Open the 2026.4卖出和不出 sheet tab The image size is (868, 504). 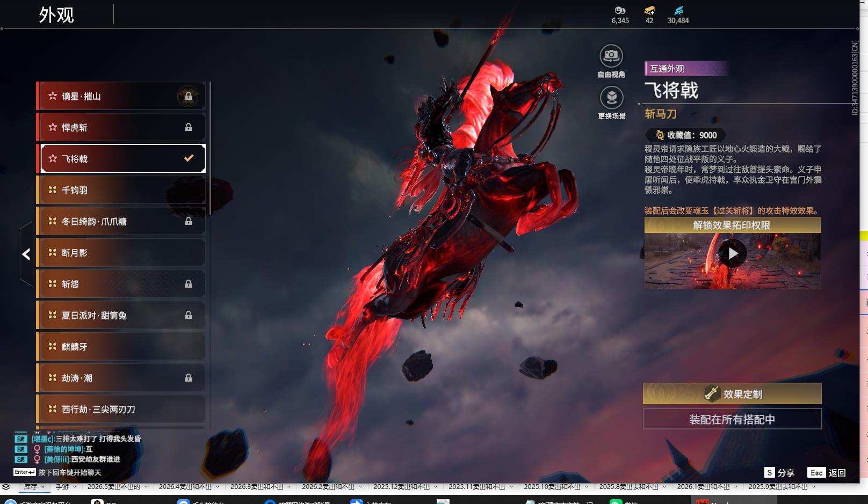pyautogui.click(x=185, y=487)
